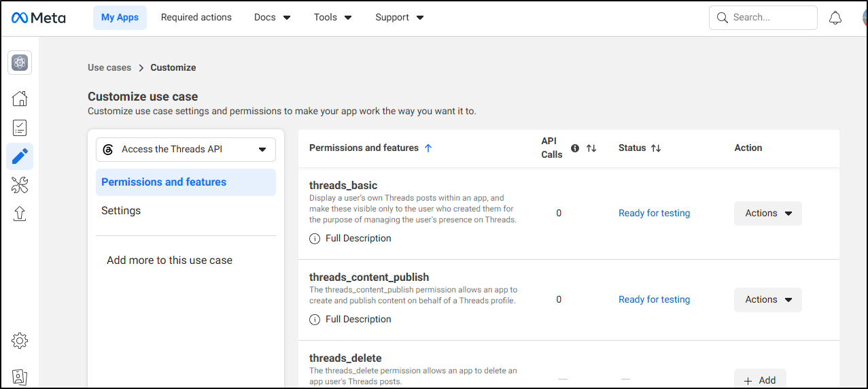868x389 pixels.
Task: Open the notifications bell
Action: click(835, 18)
